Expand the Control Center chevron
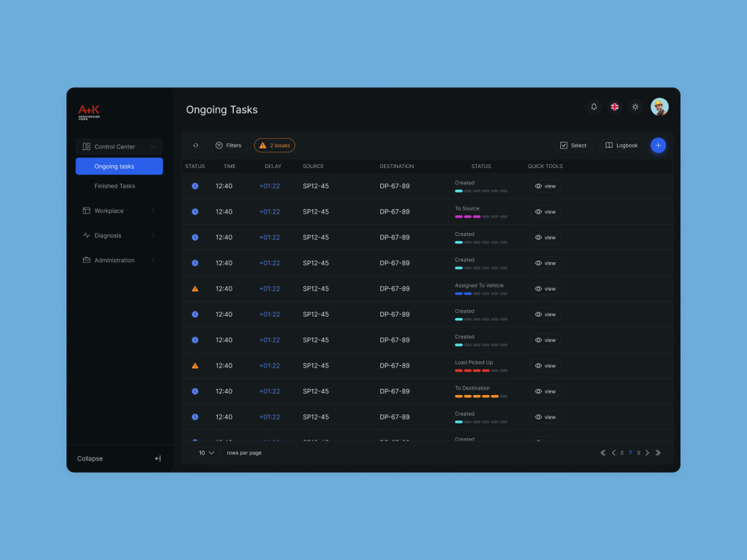This screenshot has height=560, width=747. (152, 146)
